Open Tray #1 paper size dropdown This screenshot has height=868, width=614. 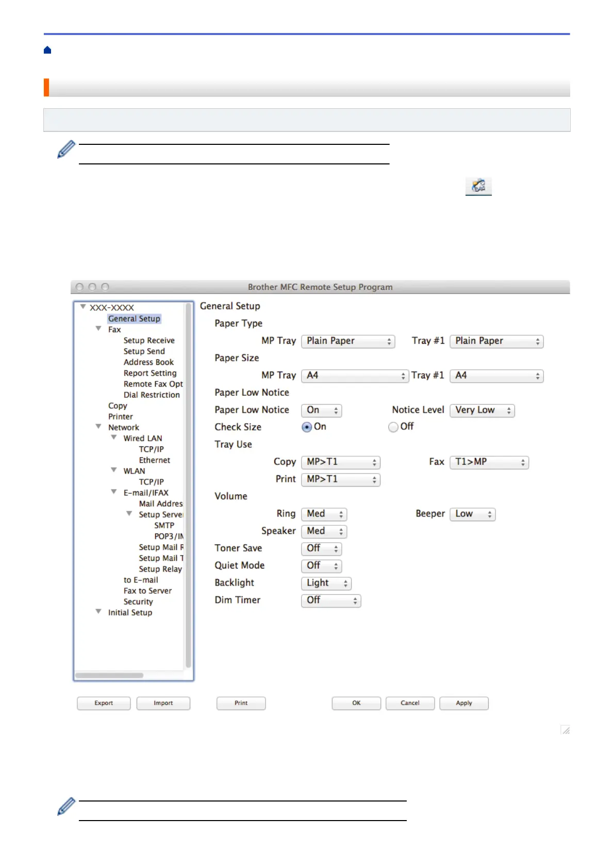496,376
